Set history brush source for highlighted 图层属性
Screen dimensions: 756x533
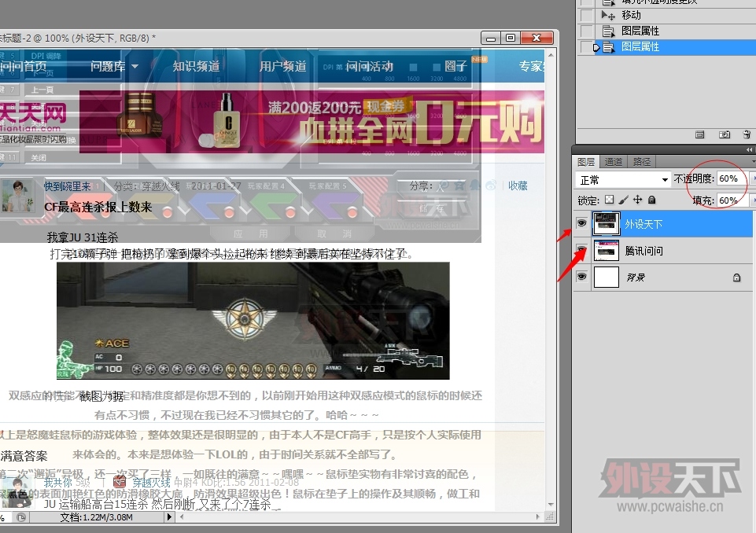[x=586, y=47]
